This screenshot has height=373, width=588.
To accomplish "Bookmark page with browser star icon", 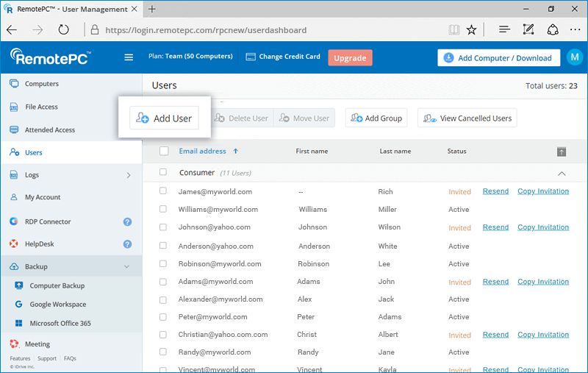I will click(471, 30).
